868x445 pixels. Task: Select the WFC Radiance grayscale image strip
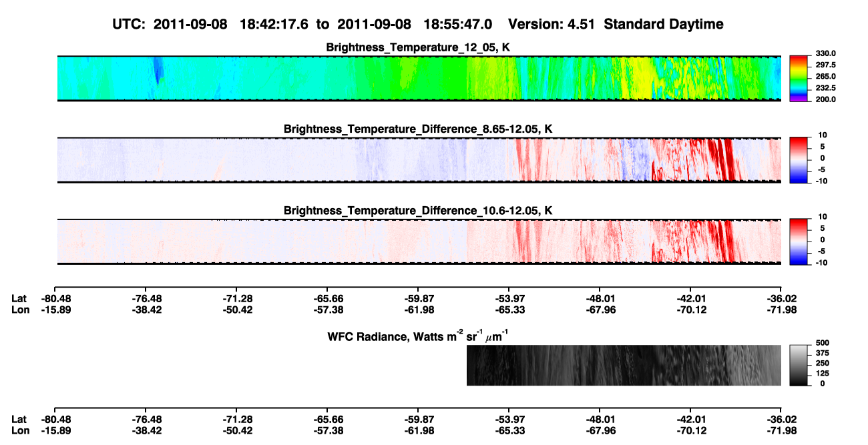click(x=624, y=365)
